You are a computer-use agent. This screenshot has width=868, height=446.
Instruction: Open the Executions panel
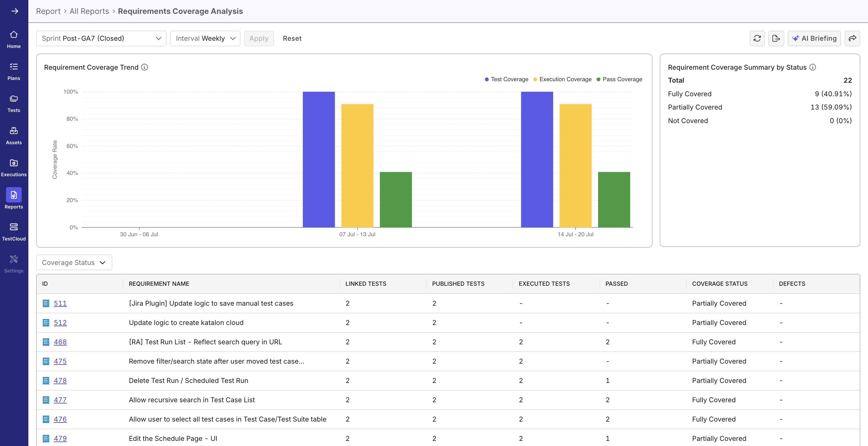coord(14,167)
